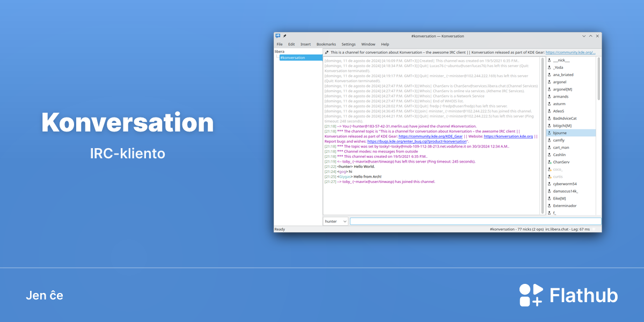Screen dimensions: 644x322
Task: Click the user icon beside ___nick___
Action: 549,60
